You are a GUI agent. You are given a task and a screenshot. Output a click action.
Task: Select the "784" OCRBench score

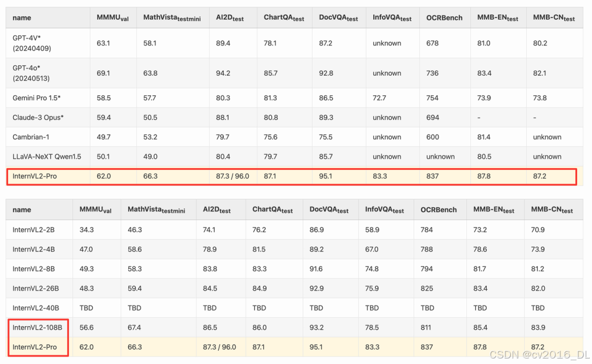426,230
